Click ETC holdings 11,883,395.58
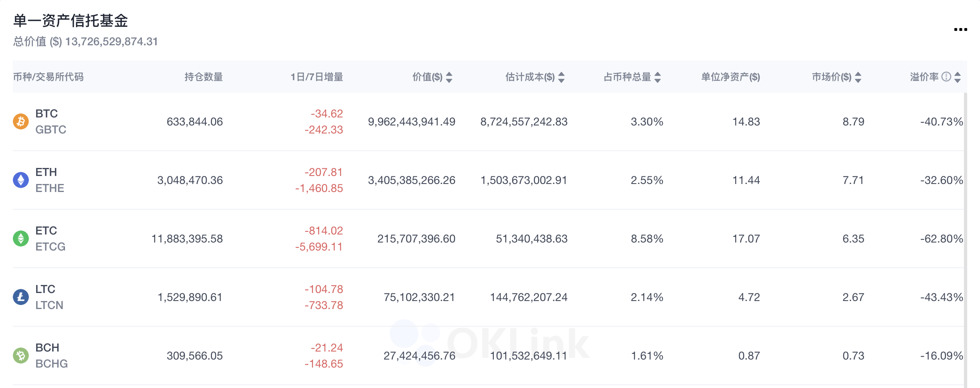Screen dimensions: 980x388 [x=187, y=238]
